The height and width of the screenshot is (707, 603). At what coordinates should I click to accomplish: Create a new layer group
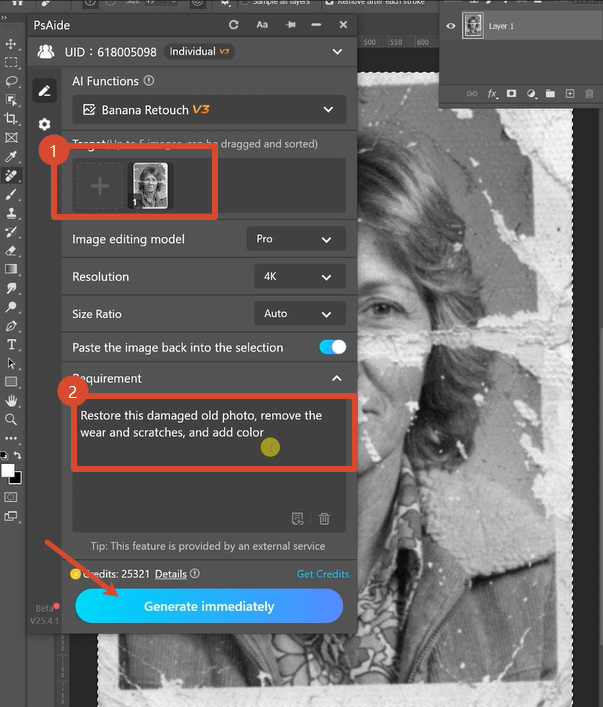(550, 93)
